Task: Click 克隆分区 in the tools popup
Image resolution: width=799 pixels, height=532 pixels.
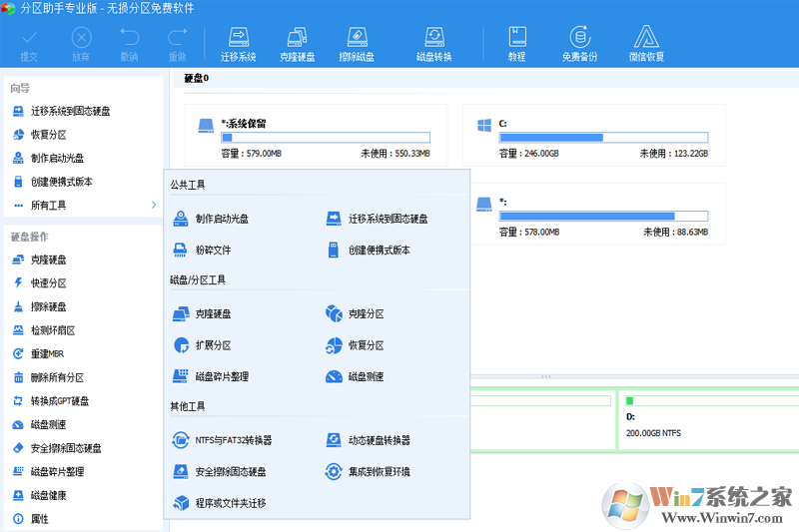Action: pos(355,314)
